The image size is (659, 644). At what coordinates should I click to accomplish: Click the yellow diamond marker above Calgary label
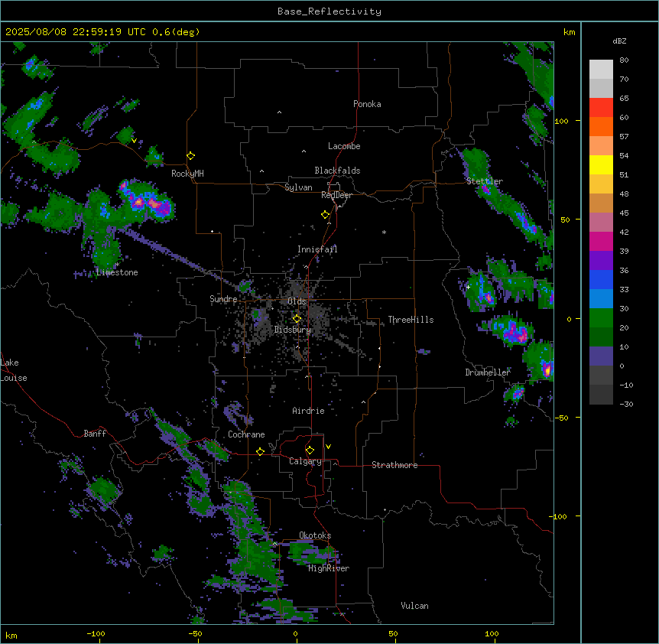tap(310, 450)
